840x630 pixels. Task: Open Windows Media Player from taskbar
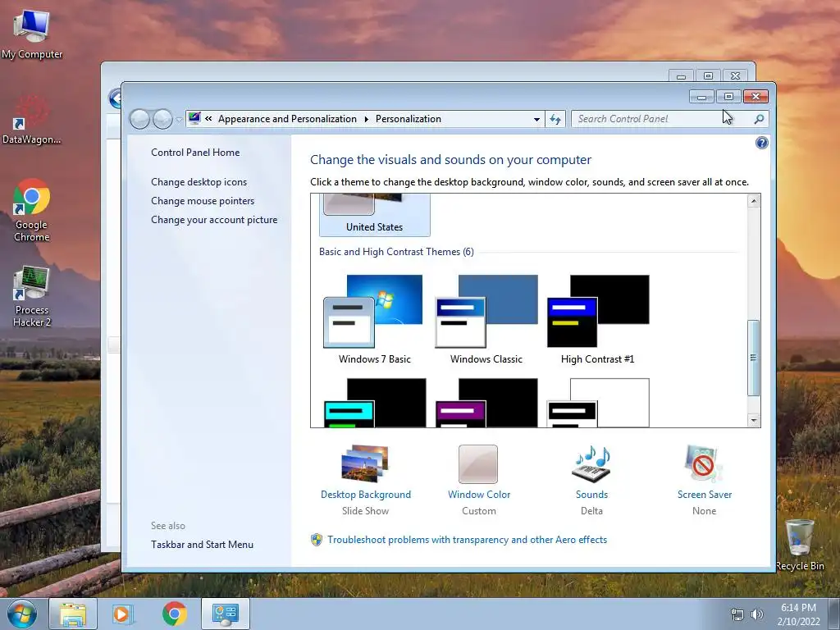pos(123,614)
